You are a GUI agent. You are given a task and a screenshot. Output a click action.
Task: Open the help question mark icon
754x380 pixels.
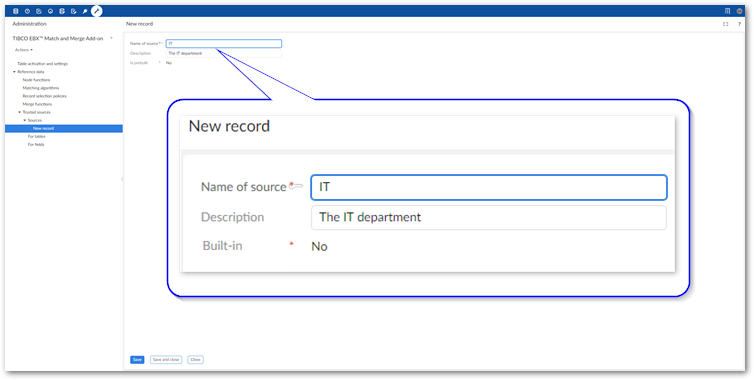[x=739, y=24]
